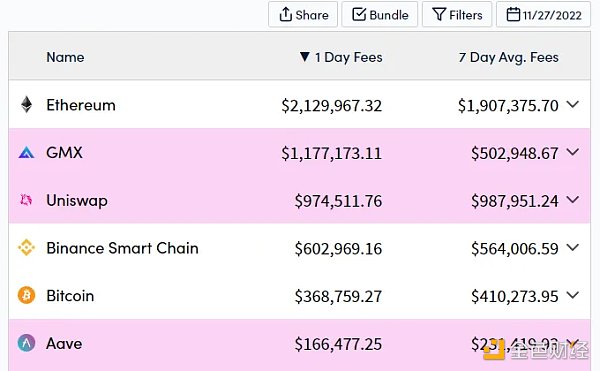The width and height of the screenshot is (600, 371).
Task: Click the Uniswap unicorn logo icon
Action: [26, 200]
